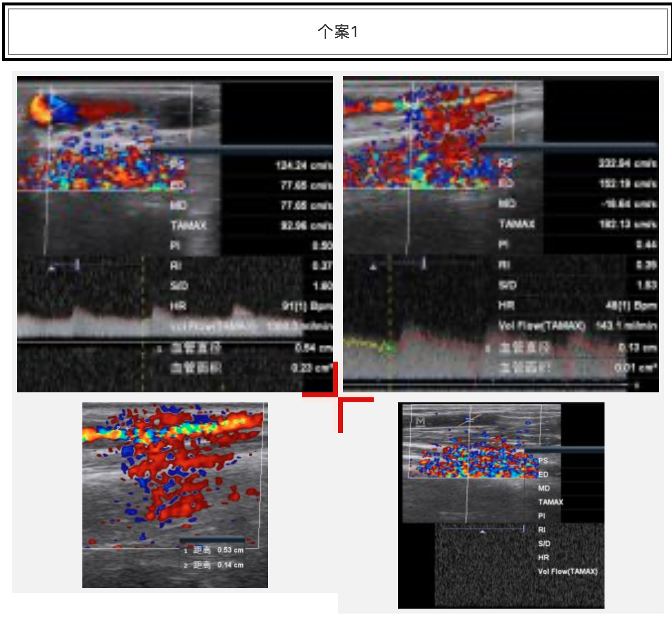This screenshot has height=625, width=672.
Task: Click TAMAX label in top-right image
Action: click(517, 224)
